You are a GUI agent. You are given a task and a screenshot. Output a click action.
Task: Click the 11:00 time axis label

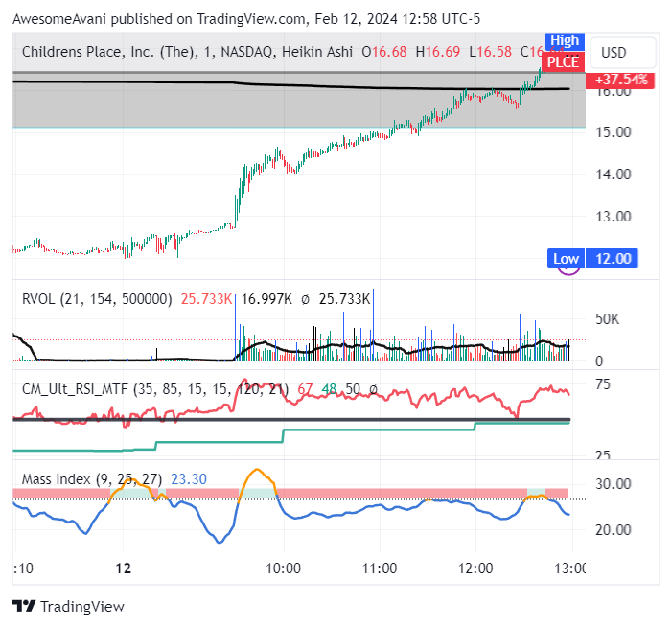380,569
